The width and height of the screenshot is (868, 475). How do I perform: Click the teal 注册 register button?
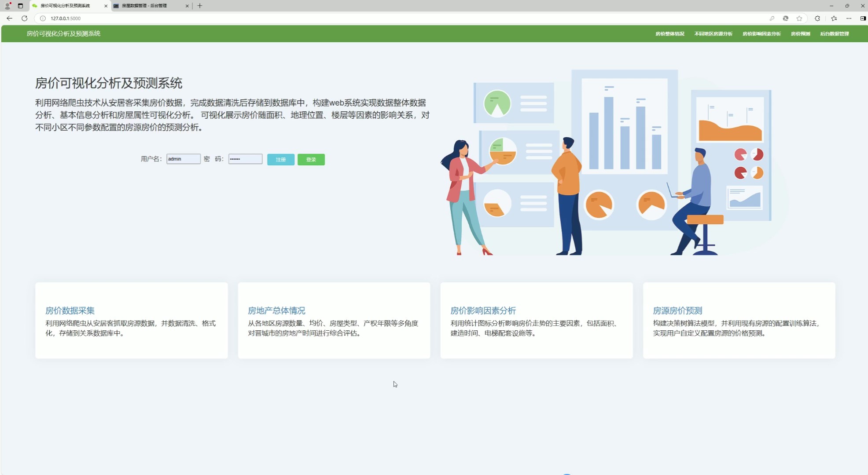[x=280, y=159]
